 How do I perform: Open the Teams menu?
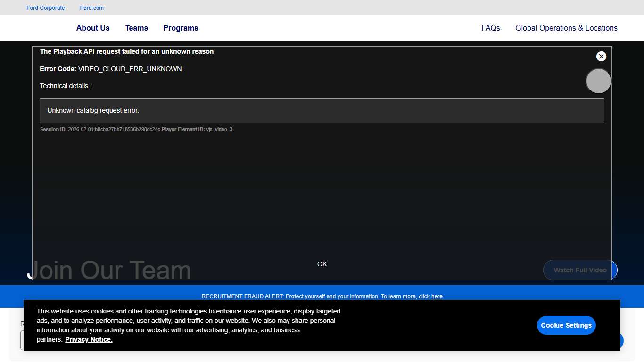137,28
